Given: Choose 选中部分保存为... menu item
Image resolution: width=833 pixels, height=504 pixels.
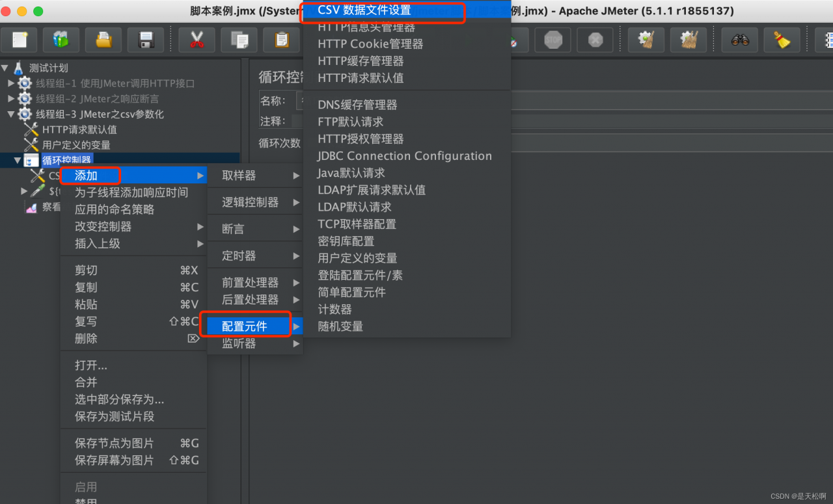Looking at the screenshot, I should pyautogui.click(x=133, y=399).
